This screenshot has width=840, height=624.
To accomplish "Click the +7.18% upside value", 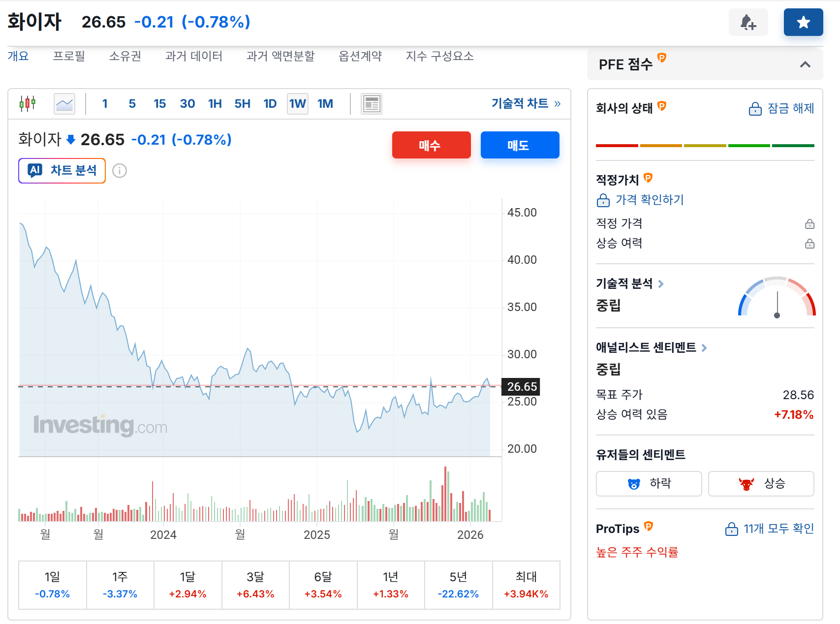I will (794, 415).
